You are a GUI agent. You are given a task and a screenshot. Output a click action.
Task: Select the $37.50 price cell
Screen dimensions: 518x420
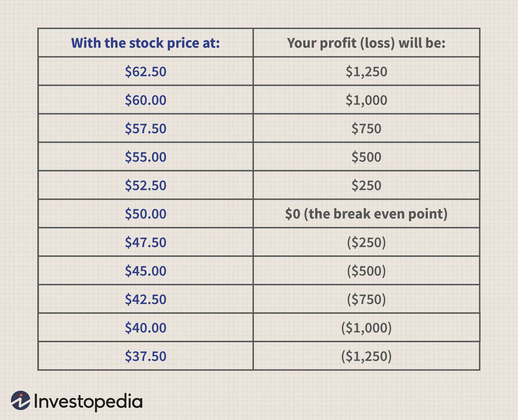(x=145, y=356)
